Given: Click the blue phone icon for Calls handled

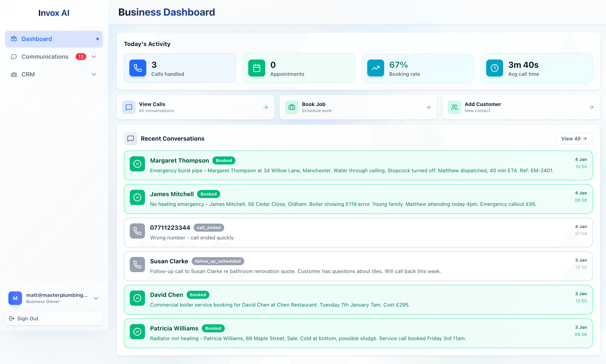Looking at the screenshot, I should [137, 68].
